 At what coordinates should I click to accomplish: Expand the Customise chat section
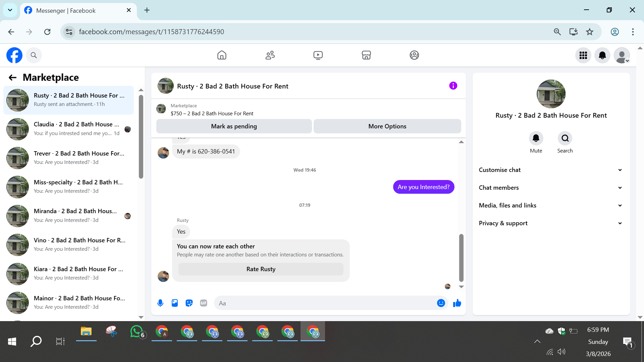pyautogui.click(x=551, y=170)
